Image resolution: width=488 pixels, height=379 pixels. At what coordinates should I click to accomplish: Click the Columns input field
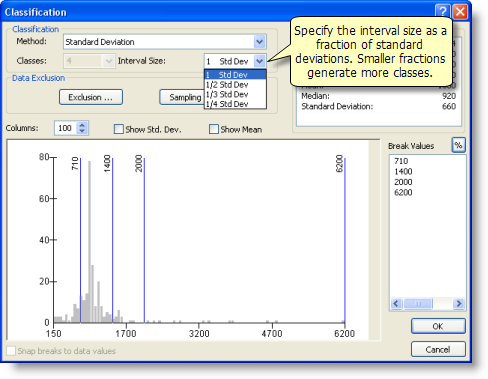(66, 128)
